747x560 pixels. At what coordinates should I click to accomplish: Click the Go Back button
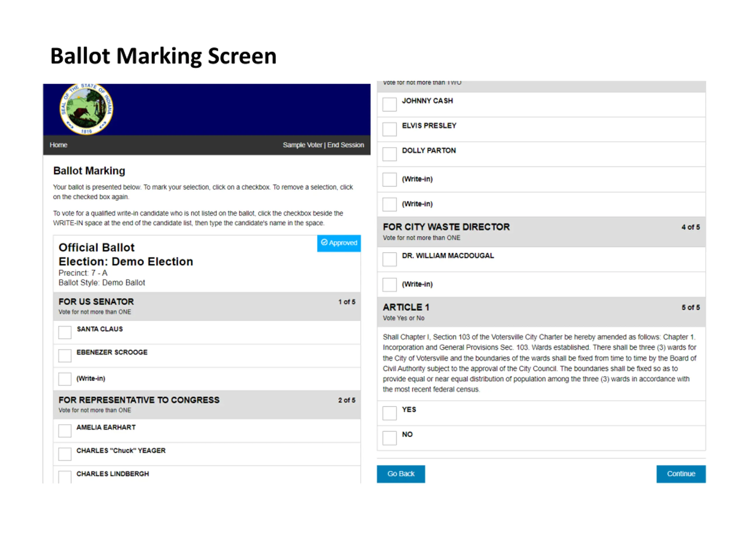(x=401, y=474)
